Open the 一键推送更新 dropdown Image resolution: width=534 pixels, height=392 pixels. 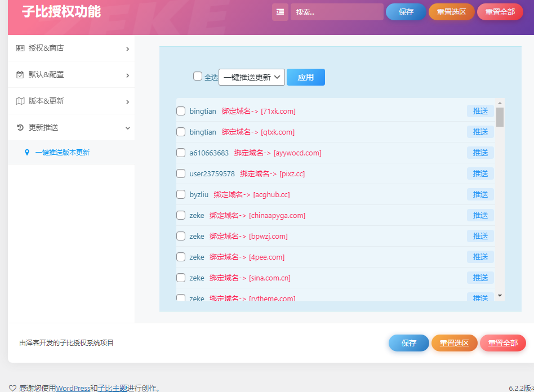[x=251, y=75]
